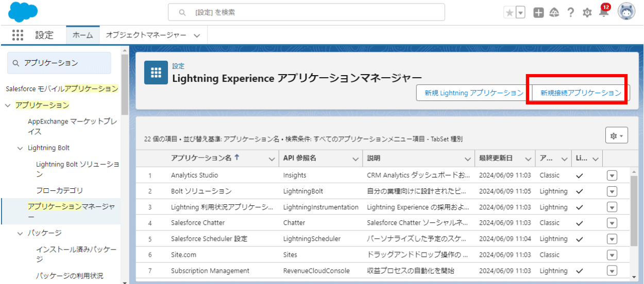The height and width of the screenshot is (284, 644).
Task: Open the App Launcher grid icon
Action: coord(18,35)
